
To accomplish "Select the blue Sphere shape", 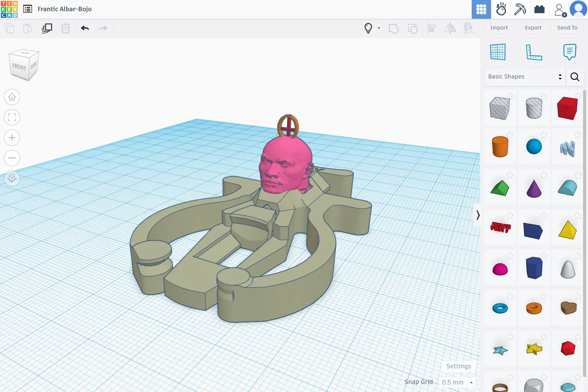I will point(534,146).
